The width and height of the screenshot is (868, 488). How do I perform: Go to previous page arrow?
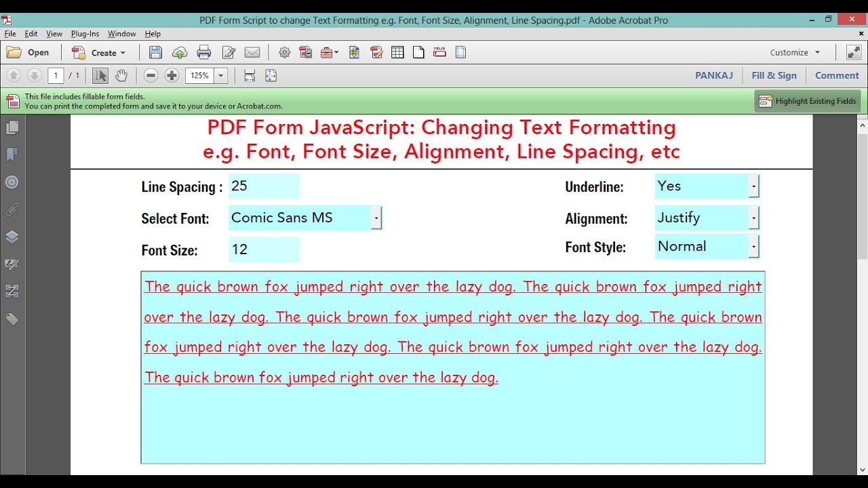pyautogui.click(x=14, y=76)
